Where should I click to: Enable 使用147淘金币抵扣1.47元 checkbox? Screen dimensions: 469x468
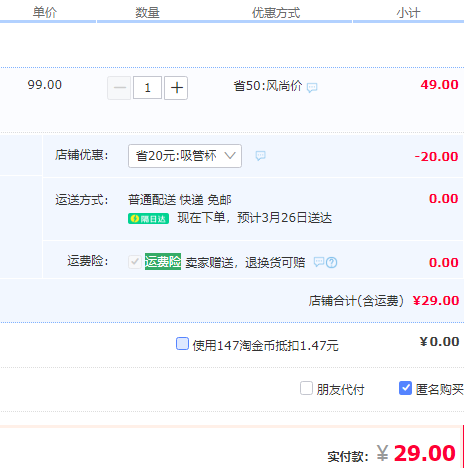pyautogui.click(x=182, y=344)
